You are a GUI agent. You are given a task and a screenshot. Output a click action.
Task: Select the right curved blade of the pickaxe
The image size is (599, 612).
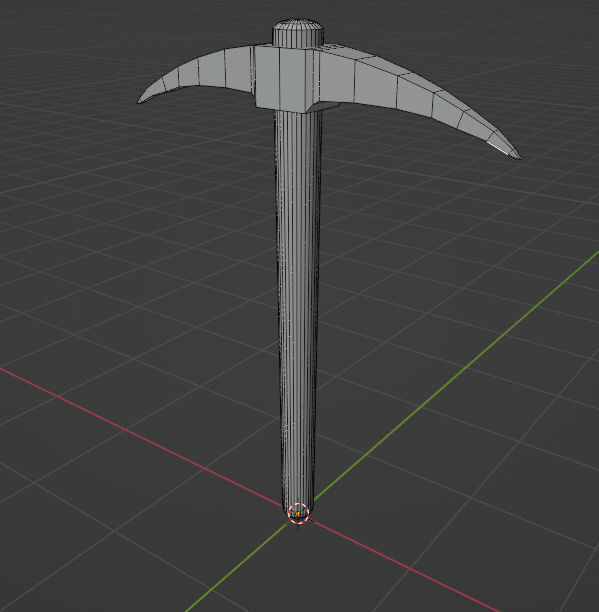coord(414,92)
